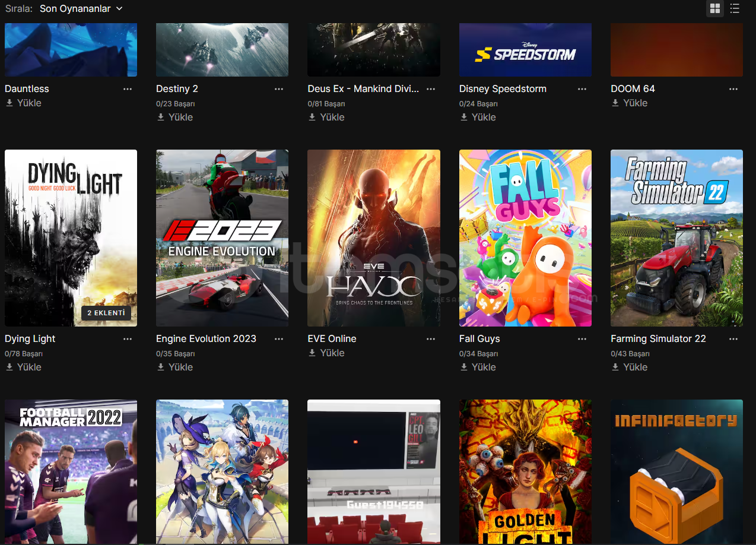Screen dimensions: 756x545
Task: Click Yükle to install Dauntless
Action: point(24,103)
